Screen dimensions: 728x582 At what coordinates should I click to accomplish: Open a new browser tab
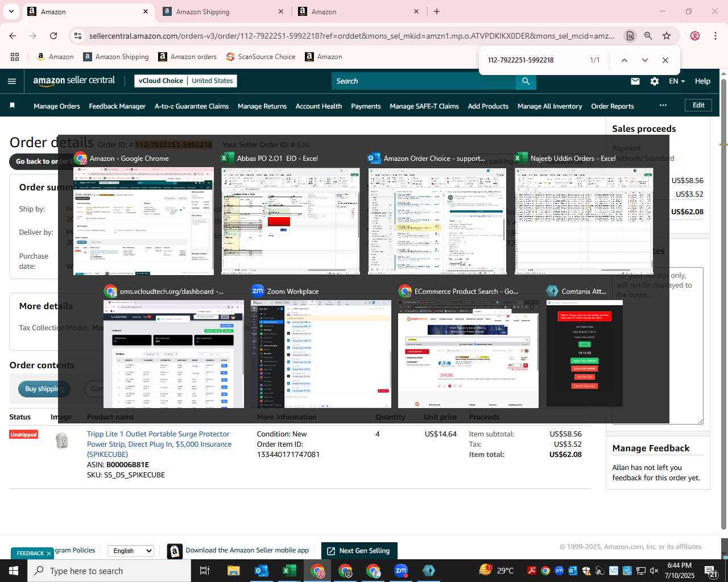coord(437,11)
